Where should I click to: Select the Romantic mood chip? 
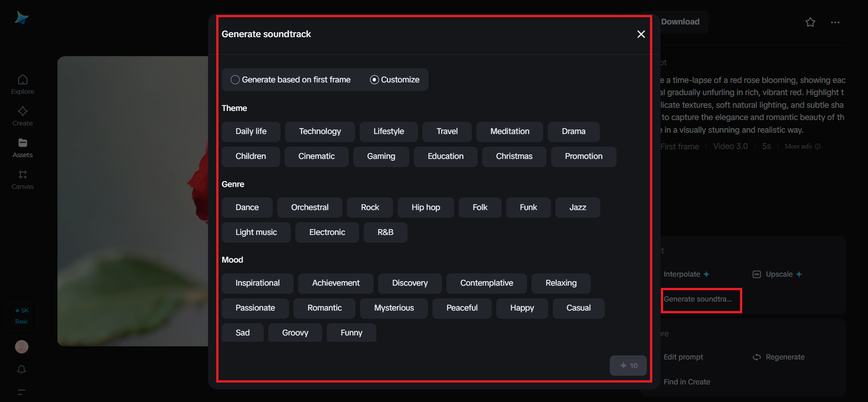(324, 308)
